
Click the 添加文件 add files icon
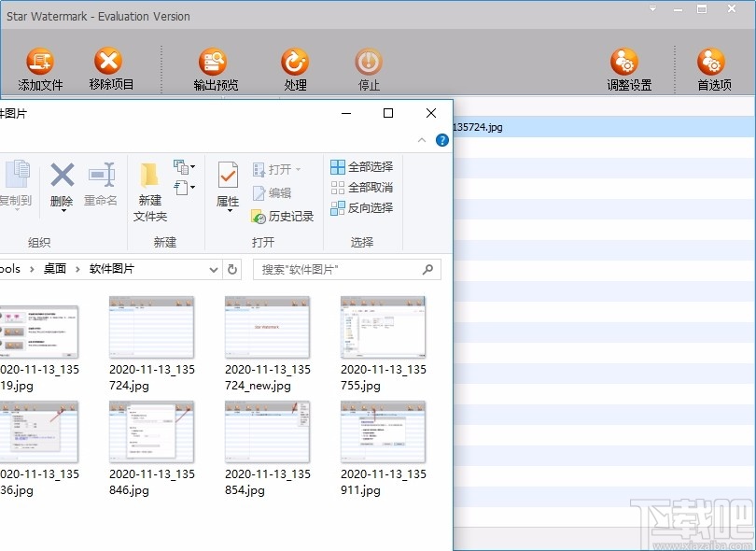(40, 62)
